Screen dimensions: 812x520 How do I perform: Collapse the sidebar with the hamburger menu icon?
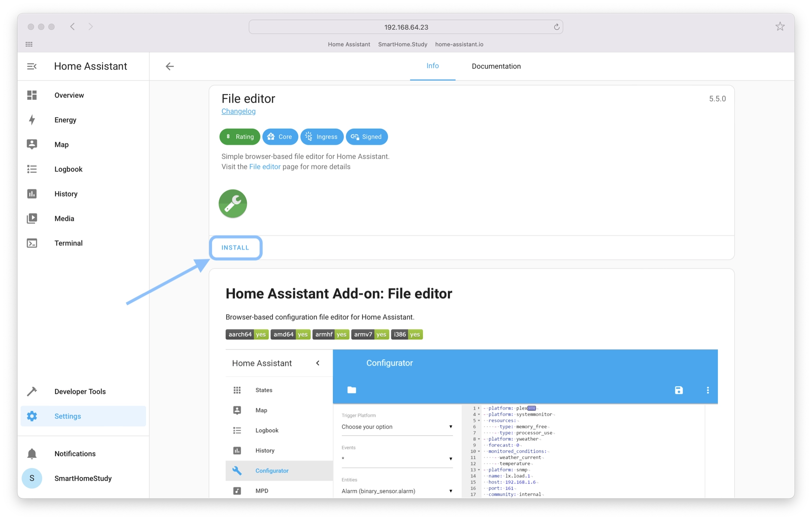pos(32,66)
